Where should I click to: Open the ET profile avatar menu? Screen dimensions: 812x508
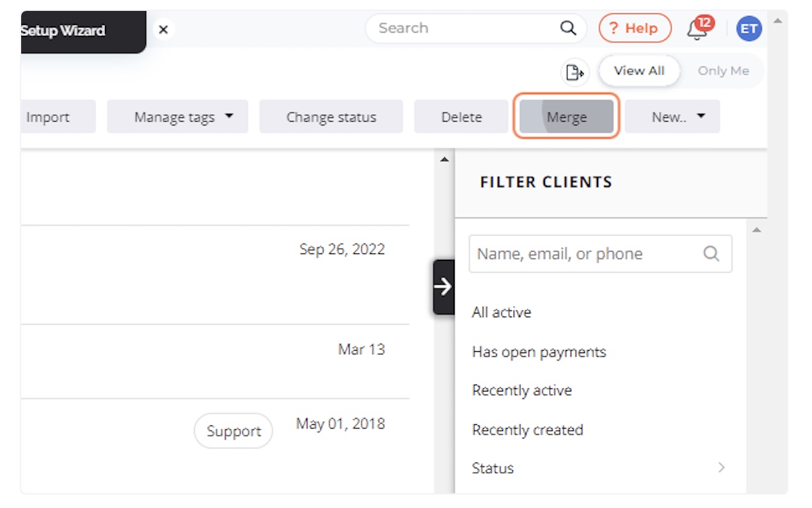pos(748,28)
